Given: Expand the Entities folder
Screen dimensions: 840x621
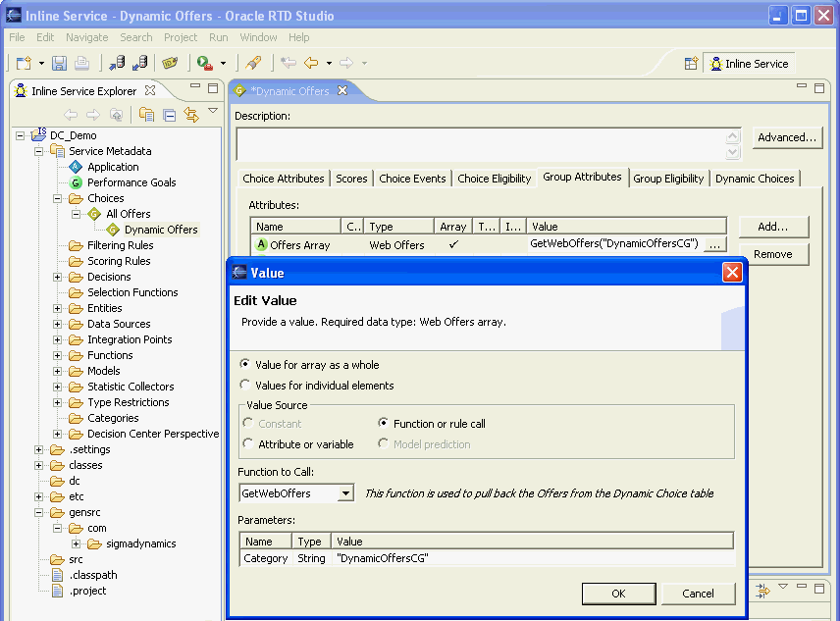Looking at the screenshot, I should coord(57,308).
